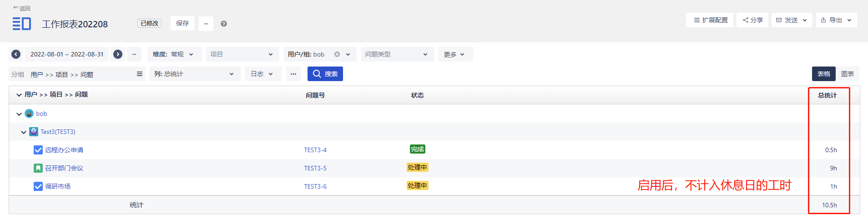Click the date range 2022-08-01 field
This screenshot has height=221, width=868.
tap(67, 54)
